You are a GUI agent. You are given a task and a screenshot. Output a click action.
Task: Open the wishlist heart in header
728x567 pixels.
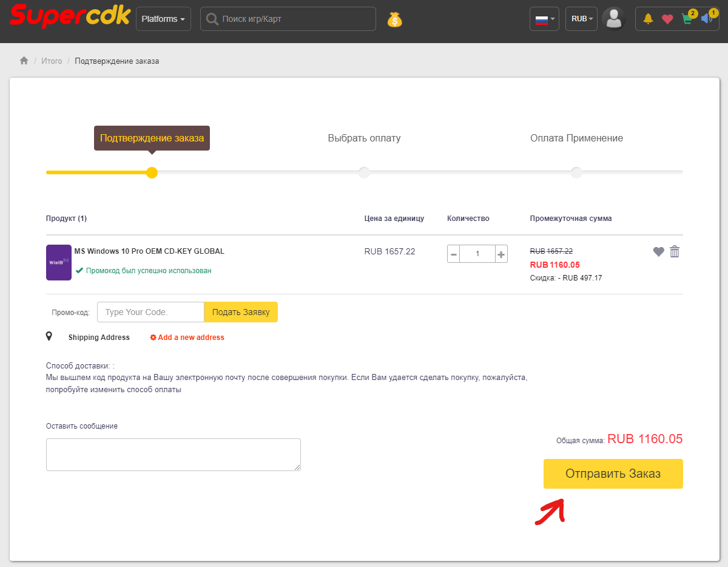pos(667,19)
